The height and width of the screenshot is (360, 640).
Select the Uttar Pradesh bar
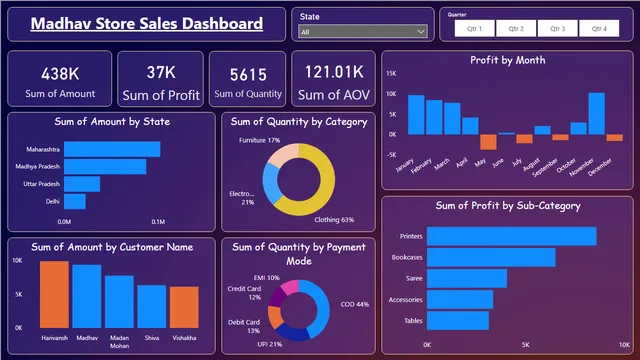82,184
